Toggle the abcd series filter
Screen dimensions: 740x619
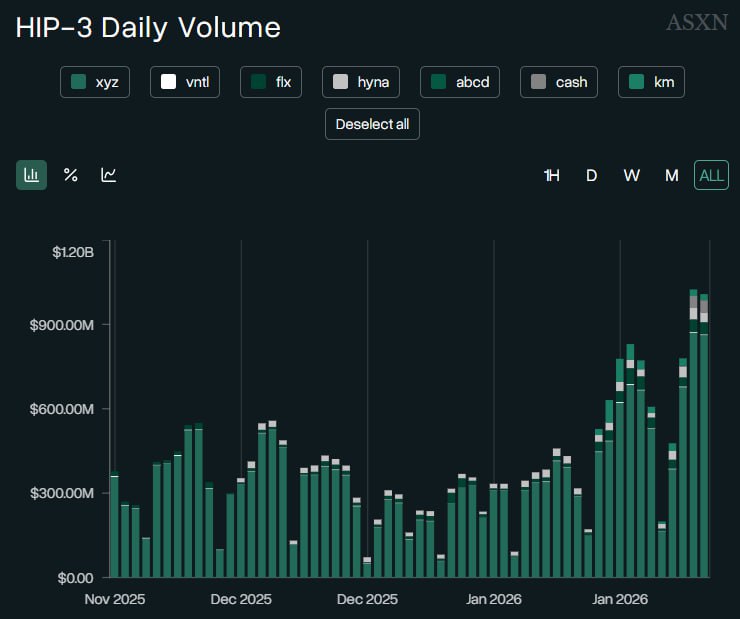[x=460, y=82]
